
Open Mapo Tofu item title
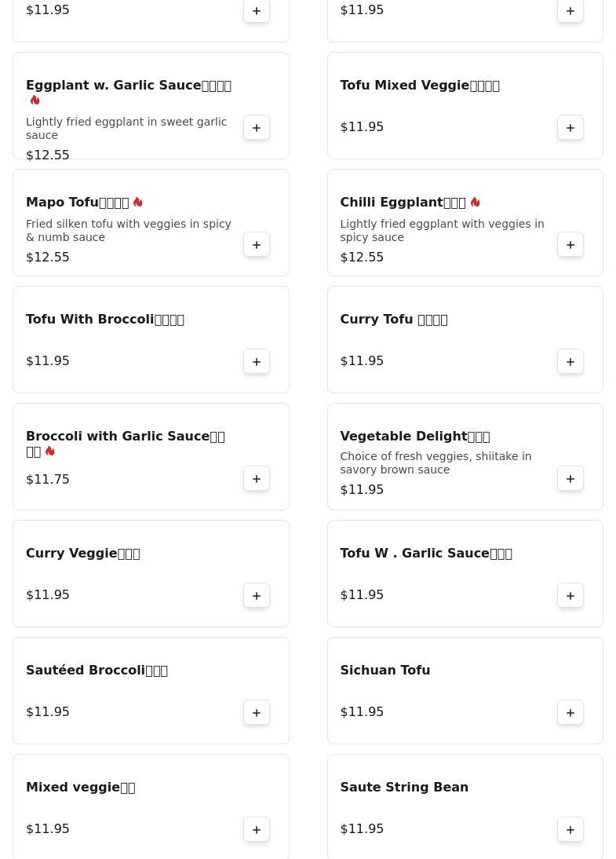coord(77,203)
